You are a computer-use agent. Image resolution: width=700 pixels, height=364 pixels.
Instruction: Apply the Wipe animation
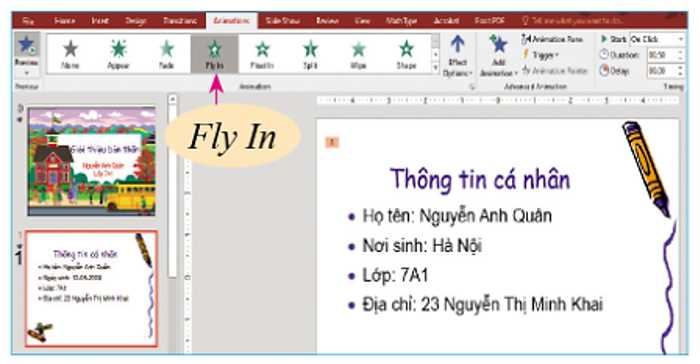point(358,54)
